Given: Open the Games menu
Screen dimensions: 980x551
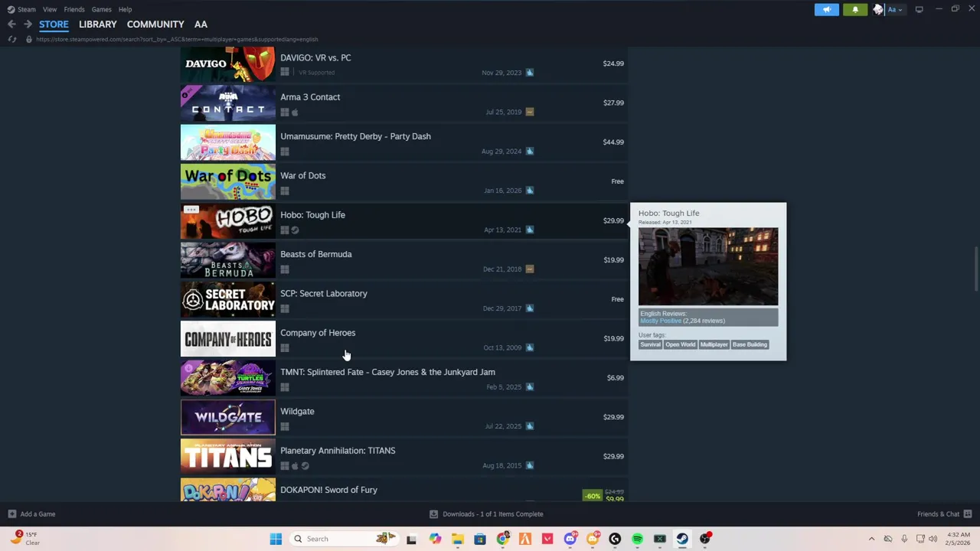Looking at the screenshot, I should tap(101, 9).
